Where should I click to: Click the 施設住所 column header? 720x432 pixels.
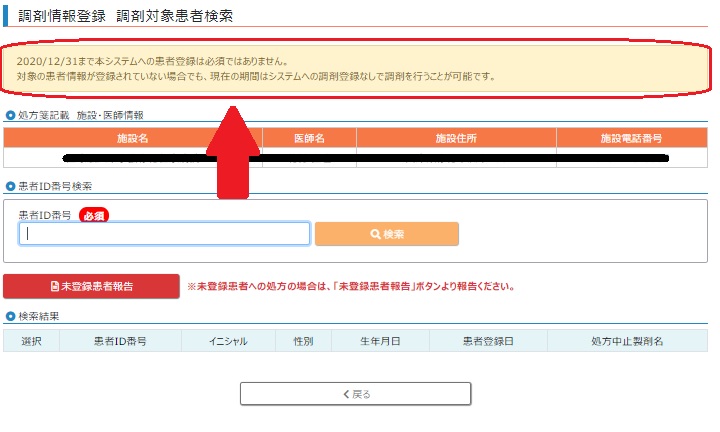[x=456, y=138]
